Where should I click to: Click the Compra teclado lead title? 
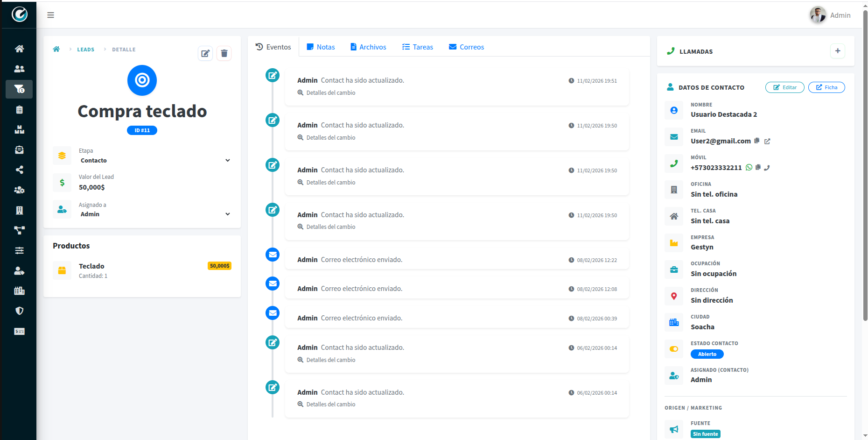pos(142,111)
